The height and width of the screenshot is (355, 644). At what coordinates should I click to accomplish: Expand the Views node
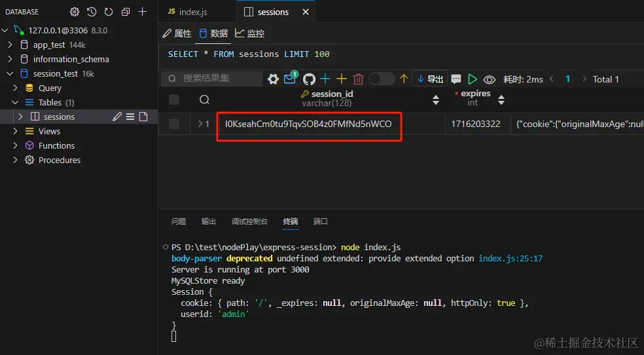coord(15,131)
